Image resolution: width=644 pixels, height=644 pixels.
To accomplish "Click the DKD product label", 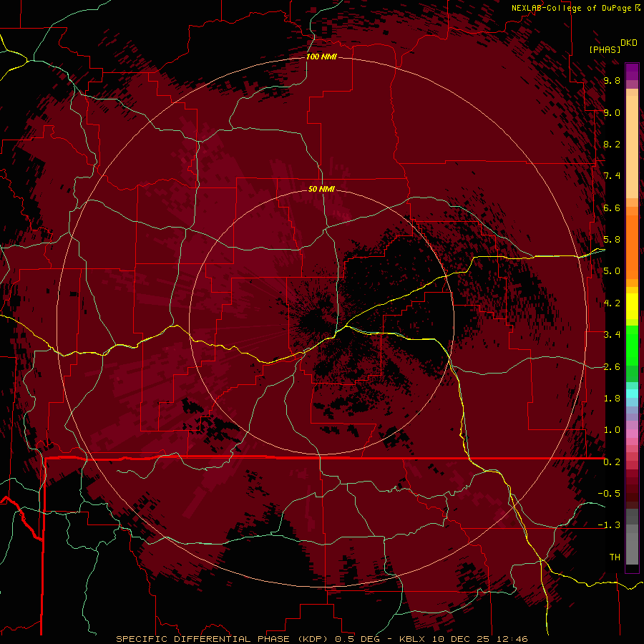I will [x=629, y=43].
